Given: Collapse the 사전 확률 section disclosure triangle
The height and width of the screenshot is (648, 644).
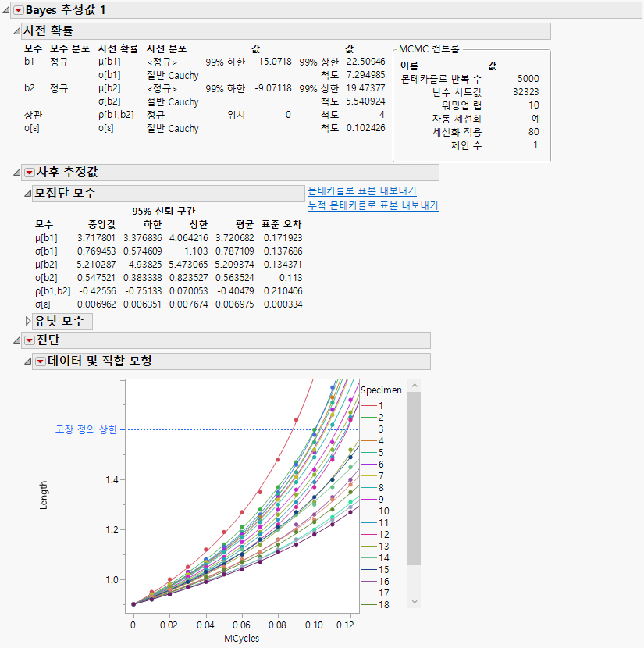Looking at the screenshot, I should 17,29.
